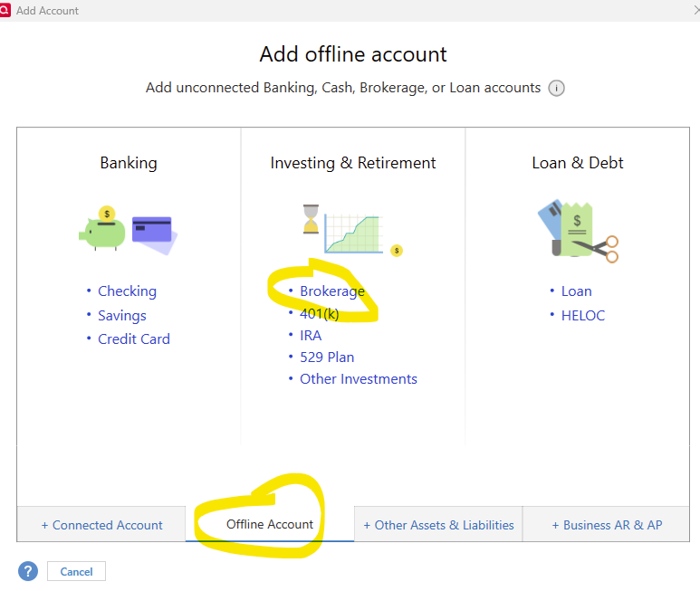700x591 pixels.
Task: Click the 'Add unconnected Banking, Cash' subtitle text
Action: coord(343,88)
